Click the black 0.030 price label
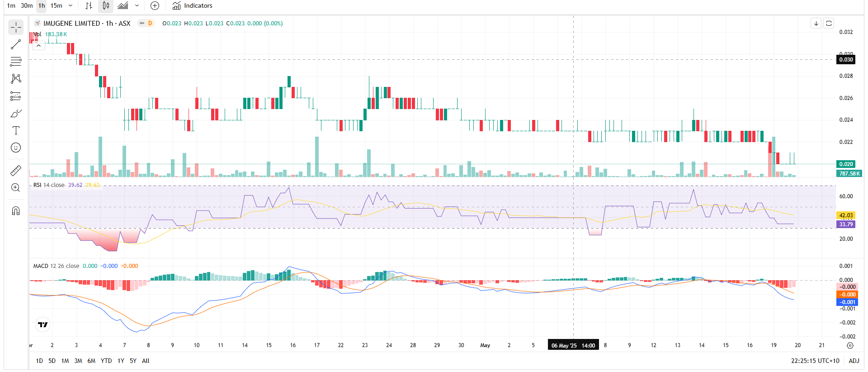This screenshot has width=868, height=372. (846, 59)
